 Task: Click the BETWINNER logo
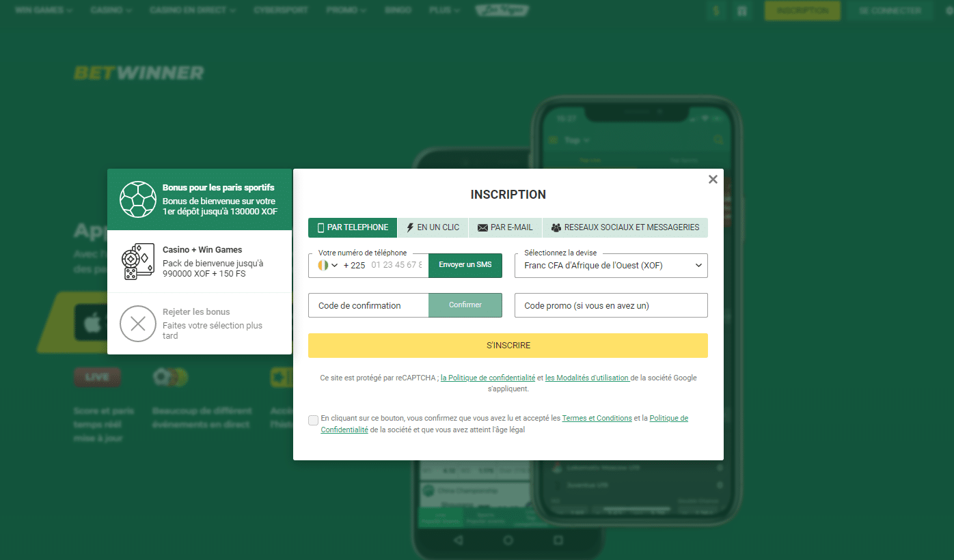[x=139, y=73]
